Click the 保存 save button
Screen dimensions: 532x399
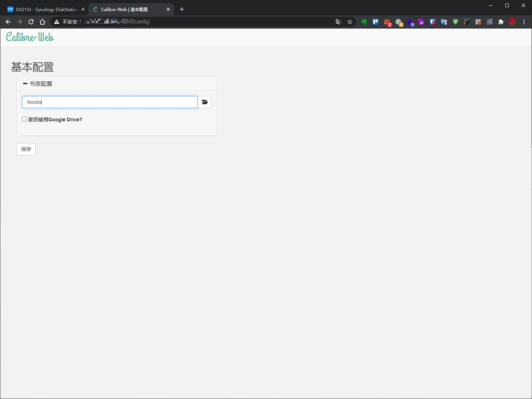click(x=26, y=149)
